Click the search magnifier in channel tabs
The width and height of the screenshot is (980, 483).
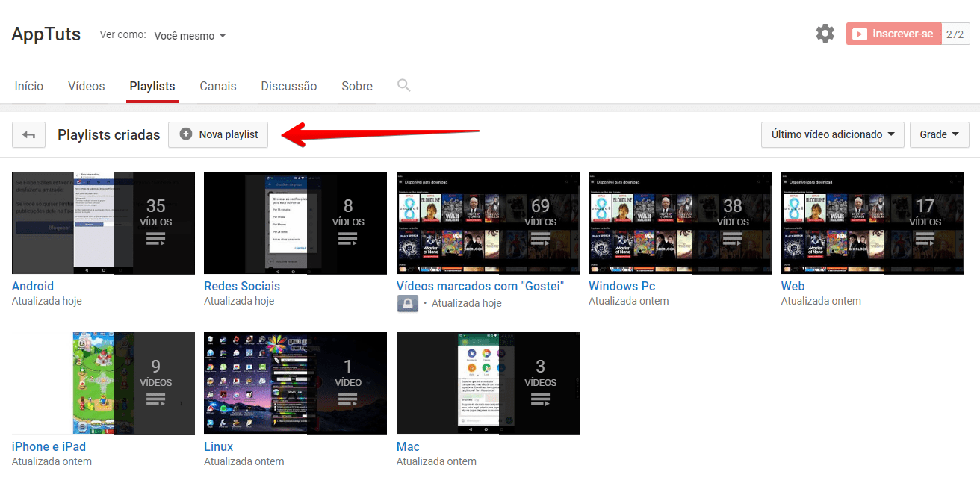pos(404,85)
